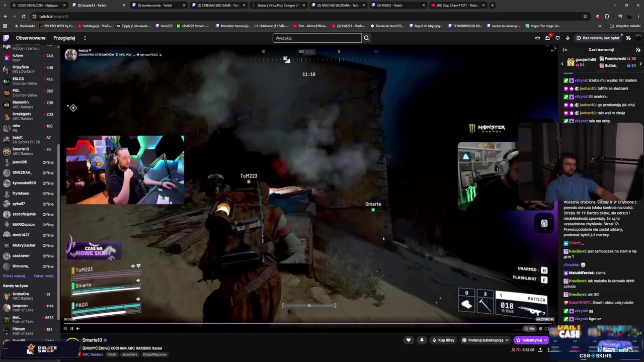Mute the stream volume
This screenshot has height=362, width=644.
[x=77, y=328]
